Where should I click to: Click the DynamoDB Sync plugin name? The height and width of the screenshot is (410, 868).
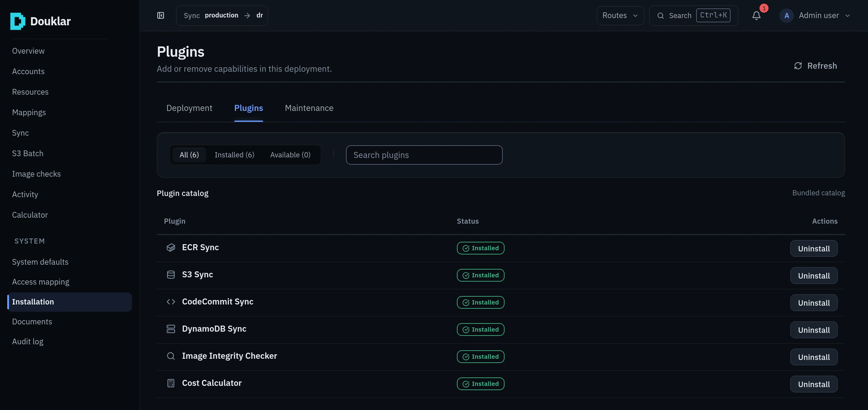point(214,329)
